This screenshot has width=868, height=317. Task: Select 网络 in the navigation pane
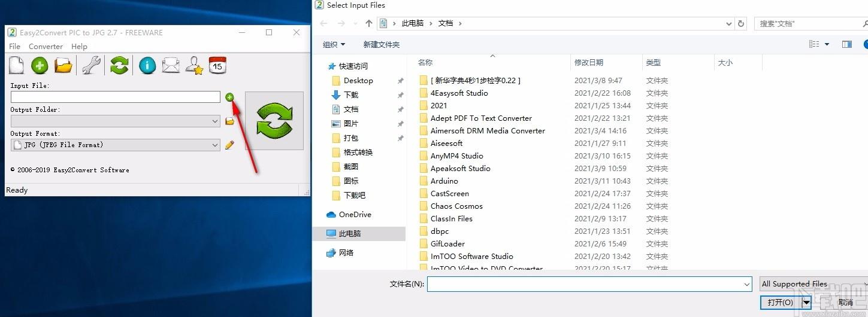click(346, 253)
